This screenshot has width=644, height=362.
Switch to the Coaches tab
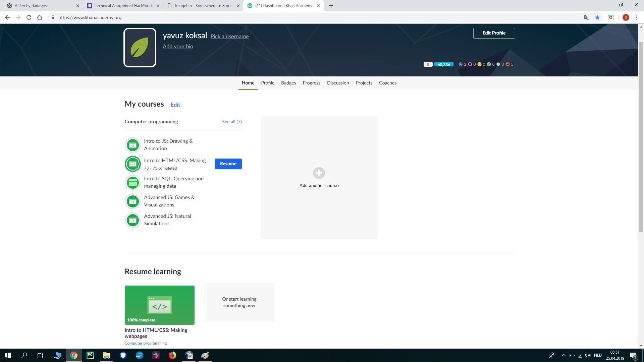[x=388, y=83]
